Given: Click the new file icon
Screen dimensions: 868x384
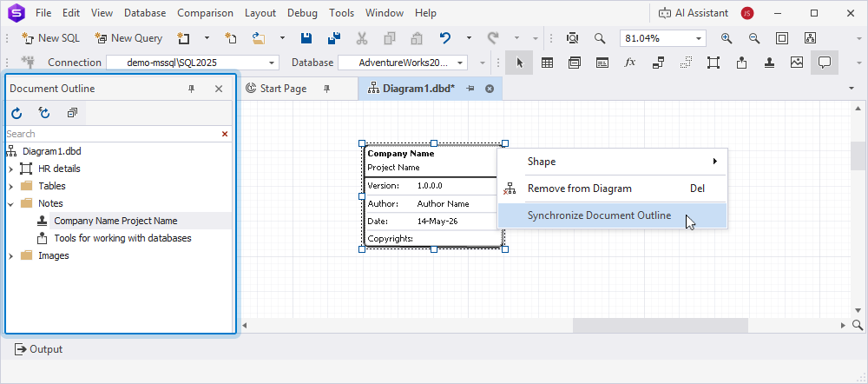Looking at the screenshot, I should [231, 38].
